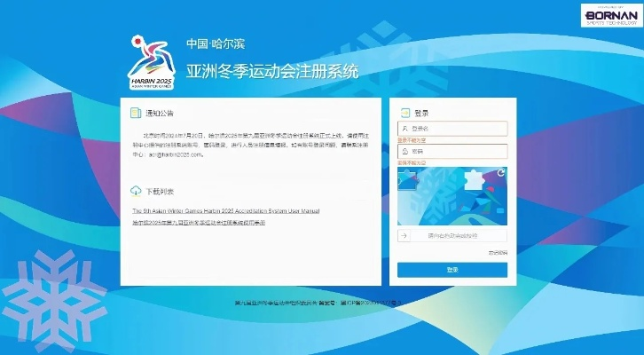
Task: Focus the 密码 password input field
Action: pyautogui.click(x=452, y=151)
